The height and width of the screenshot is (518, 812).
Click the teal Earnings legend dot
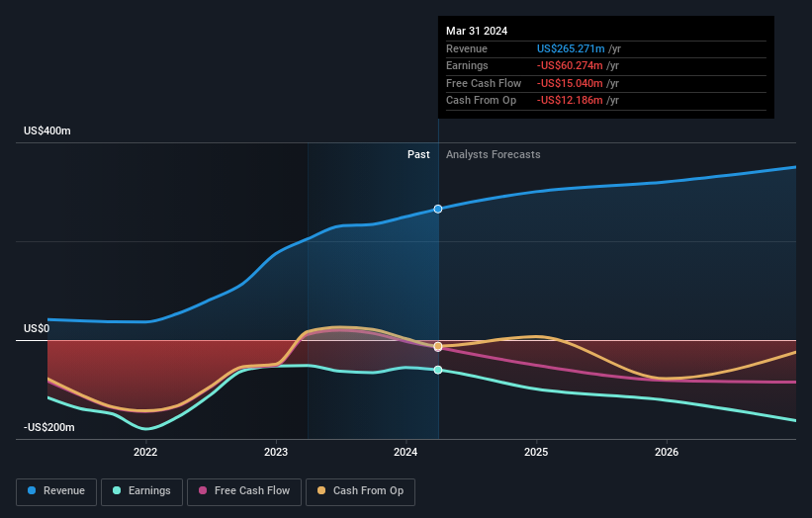click(117, 490)
